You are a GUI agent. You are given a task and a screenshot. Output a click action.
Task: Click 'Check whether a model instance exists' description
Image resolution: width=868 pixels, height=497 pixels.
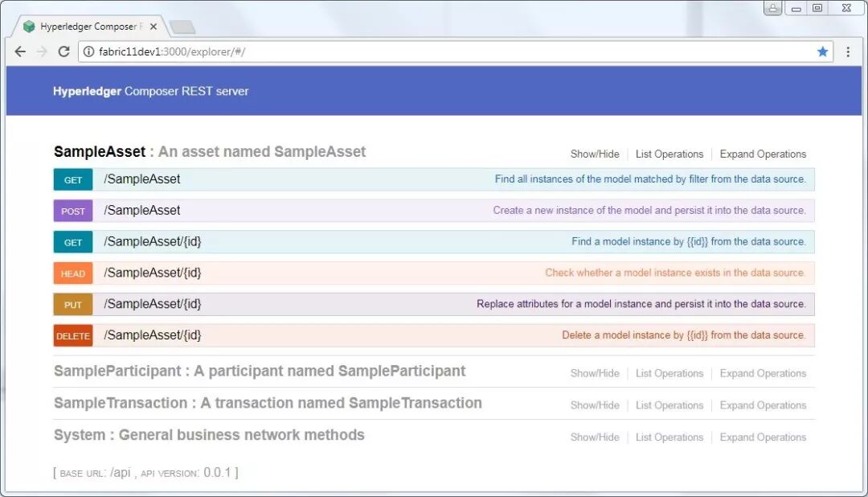point(675,273)
